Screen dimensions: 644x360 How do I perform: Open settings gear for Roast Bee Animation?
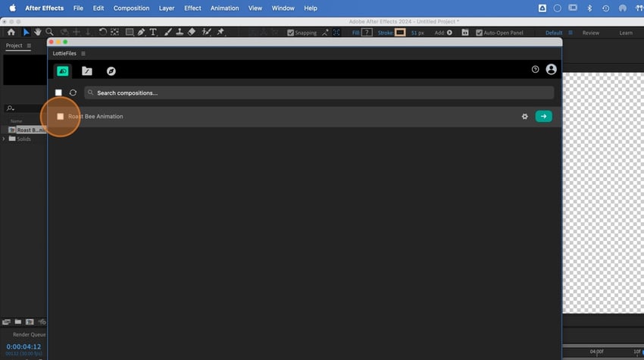(x=524, y=116)
